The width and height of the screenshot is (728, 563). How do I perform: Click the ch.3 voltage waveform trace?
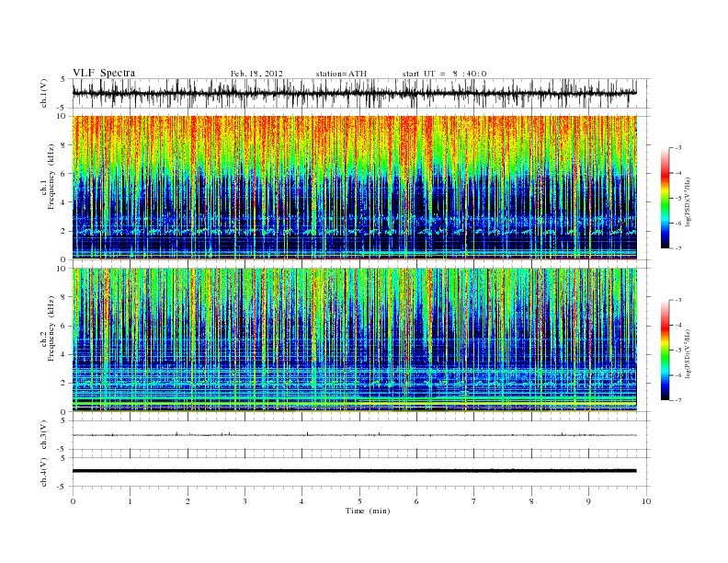pos(354,435)
